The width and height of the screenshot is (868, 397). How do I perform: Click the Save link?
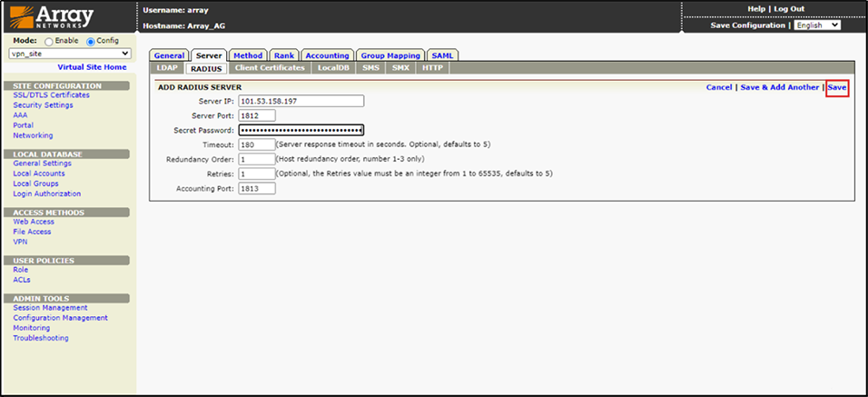[x=836, y=87]
